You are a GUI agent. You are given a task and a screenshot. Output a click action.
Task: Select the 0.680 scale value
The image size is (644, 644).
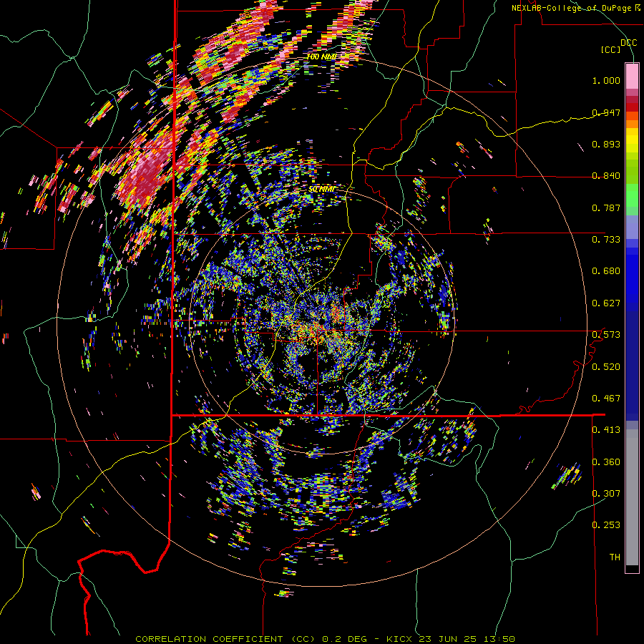(606, 271)
